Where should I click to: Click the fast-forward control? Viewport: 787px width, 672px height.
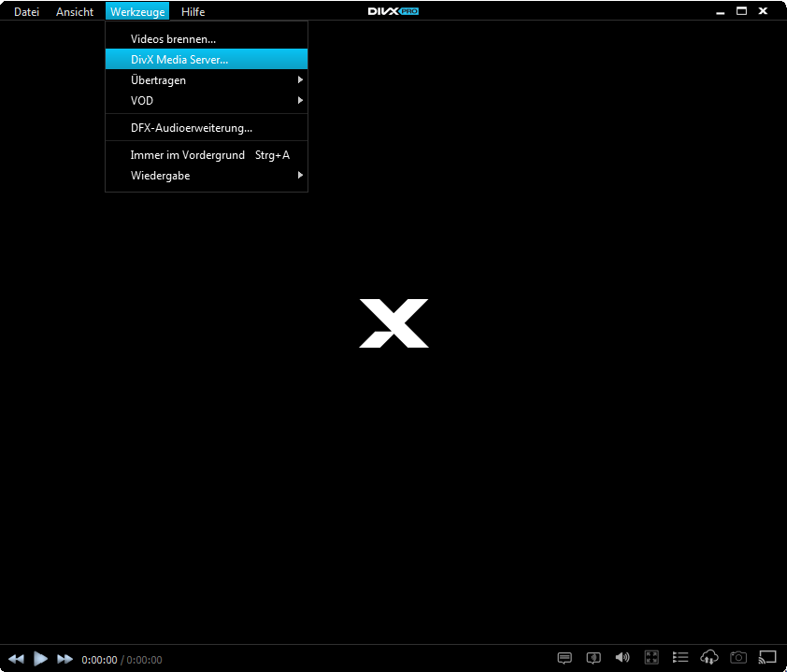64,659
